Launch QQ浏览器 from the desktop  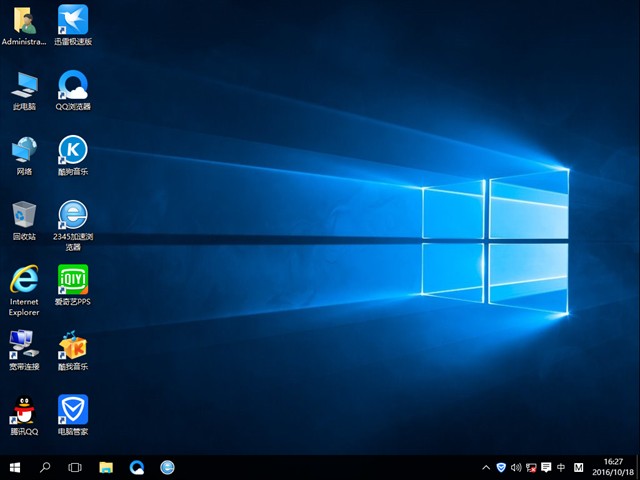click(73, 85)
